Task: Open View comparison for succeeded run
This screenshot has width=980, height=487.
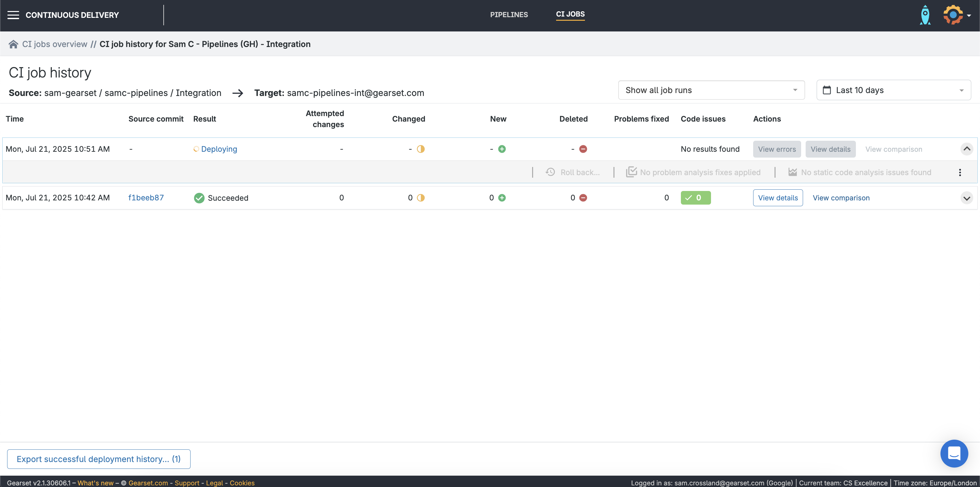Action: 841,198
